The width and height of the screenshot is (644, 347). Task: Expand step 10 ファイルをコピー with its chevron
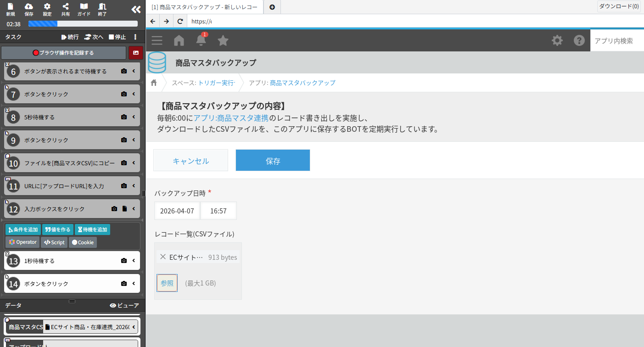pyautogui.click(x=134, y=162)
